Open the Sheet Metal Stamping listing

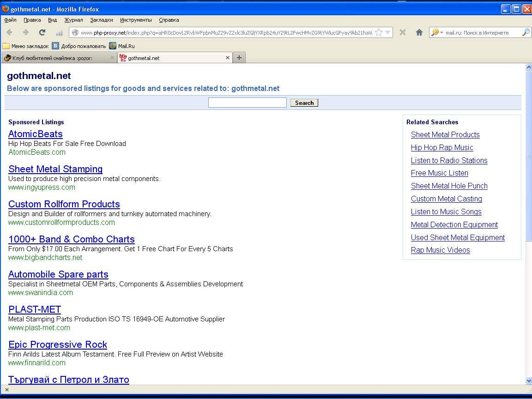(x=55, y=169)
